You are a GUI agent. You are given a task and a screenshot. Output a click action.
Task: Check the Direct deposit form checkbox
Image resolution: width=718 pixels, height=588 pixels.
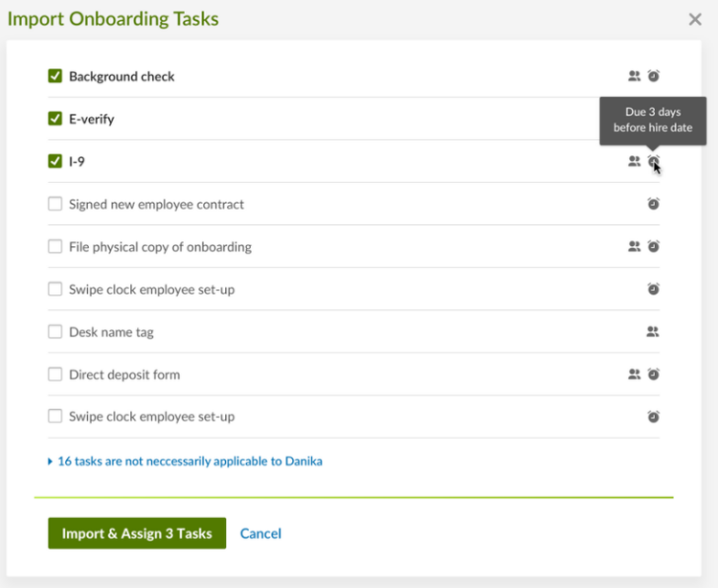[55, 374]
